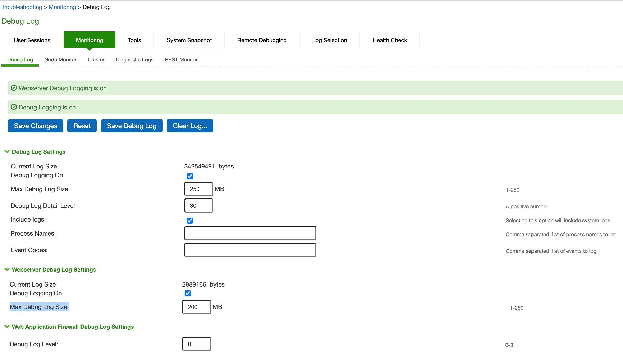Viewport: 623px width, 364px height.
Task: Focus the Debug Log Detail Level field
Action: point(199,206)
